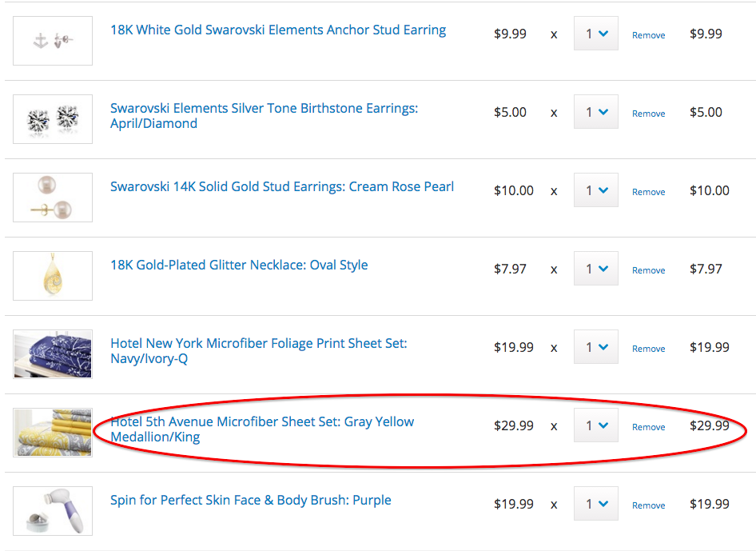756x551 pixels.
Task: Expand quantity selector for Birthstone Earrings
Action: click(596, 113)
